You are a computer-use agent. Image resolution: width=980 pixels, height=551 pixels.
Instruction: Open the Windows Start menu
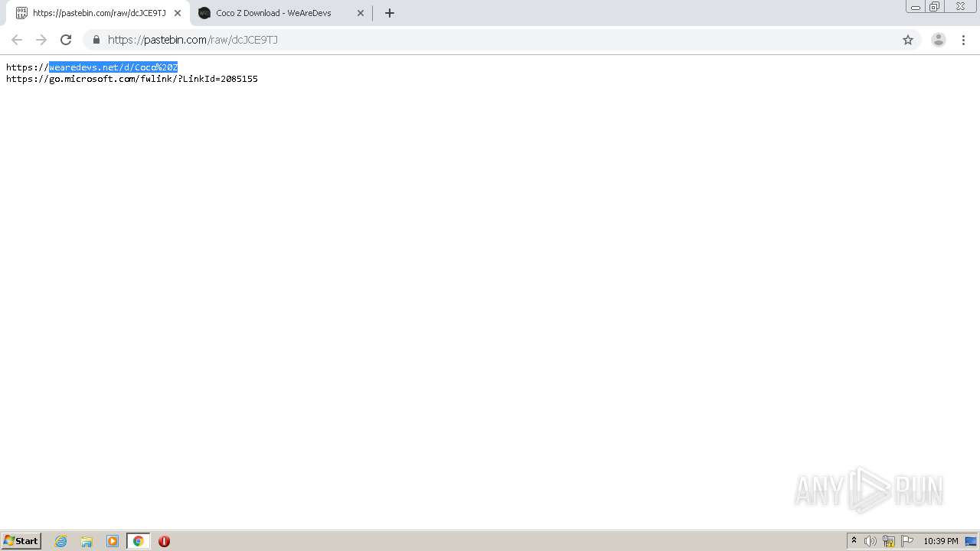21,541
